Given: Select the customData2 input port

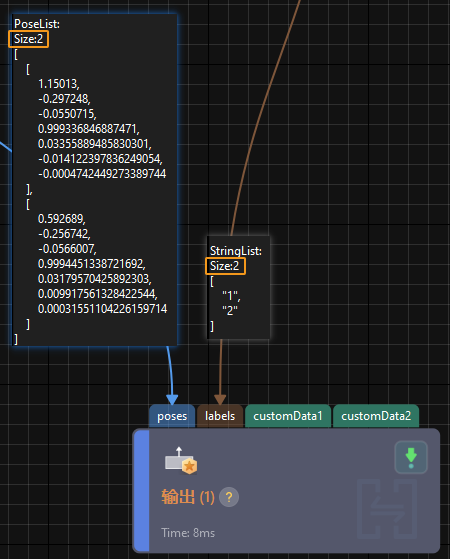Looking at the screenshot, I should click(x=376, y=416).
